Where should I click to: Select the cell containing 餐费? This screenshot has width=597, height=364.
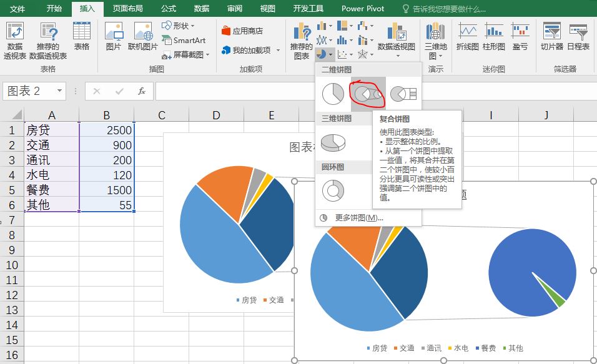[52, 190]
